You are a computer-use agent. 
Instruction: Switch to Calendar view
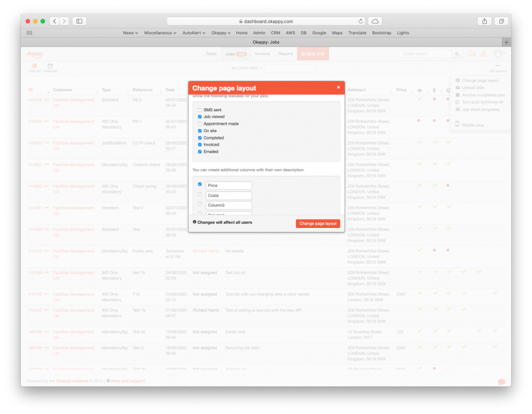coord(50,68)
